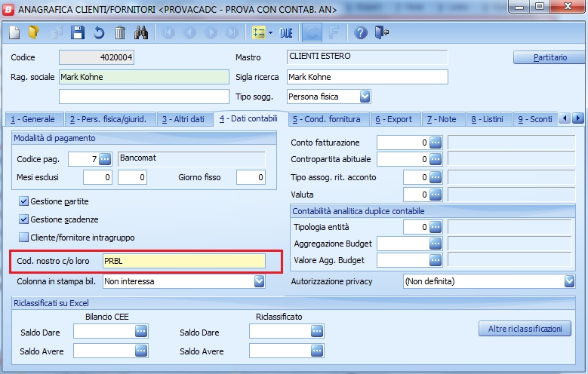This screenshot has height=374, width=588.
Task: Click the Rag. sociale Mark Kohne field
Action: (x=144, y=77)
